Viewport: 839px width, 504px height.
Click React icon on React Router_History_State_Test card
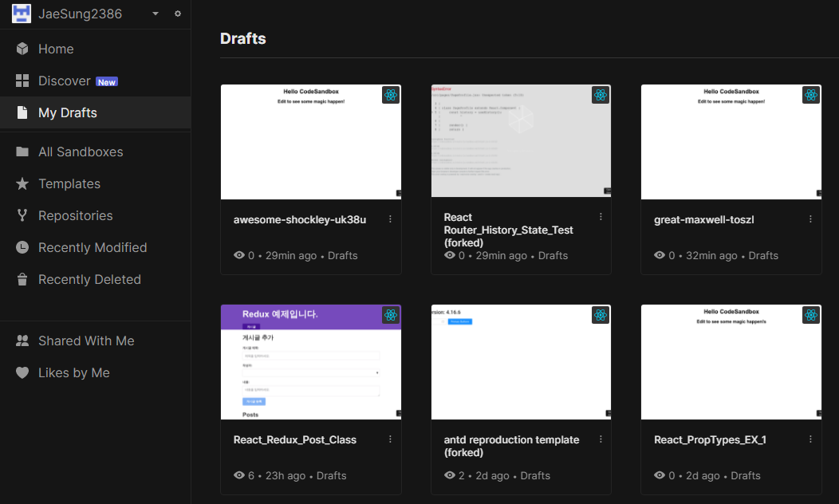(x=601, y=95)
